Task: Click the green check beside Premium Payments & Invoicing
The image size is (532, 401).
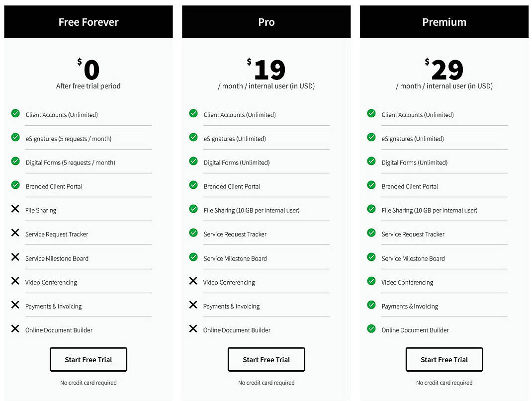Action: click(371, 305)
